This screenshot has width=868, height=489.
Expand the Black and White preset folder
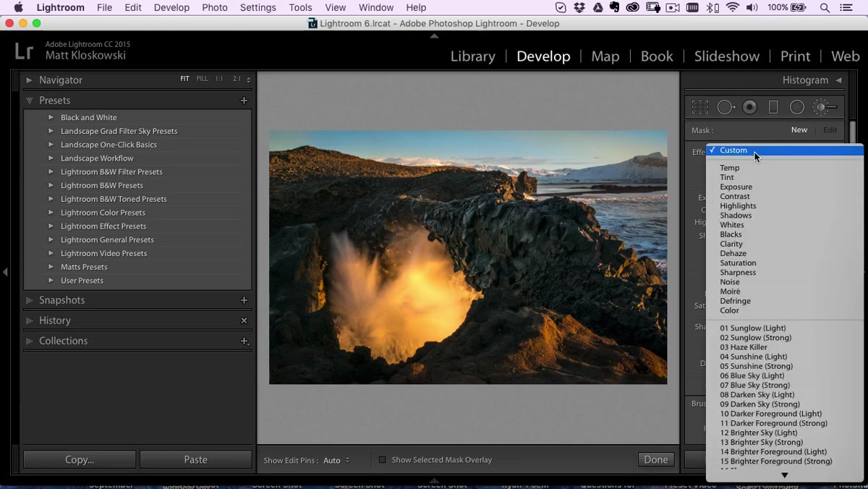pyautogui.click(x=51, y=117)
